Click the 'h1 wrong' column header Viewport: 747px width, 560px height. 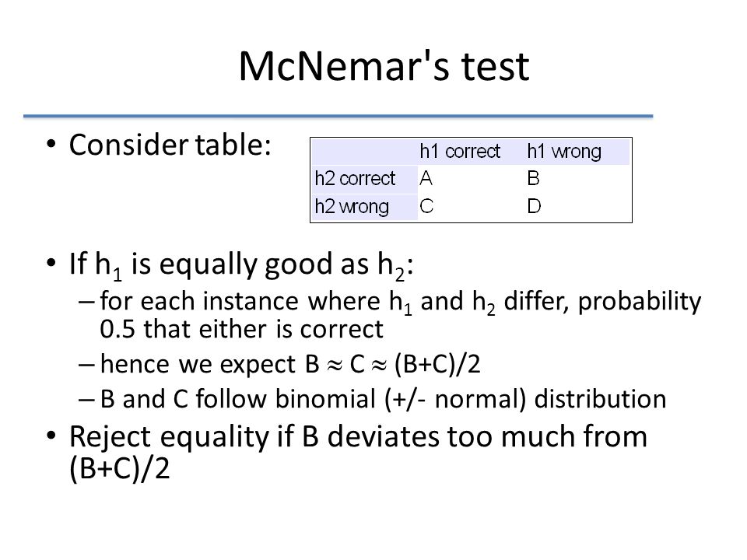pos(564,152)
